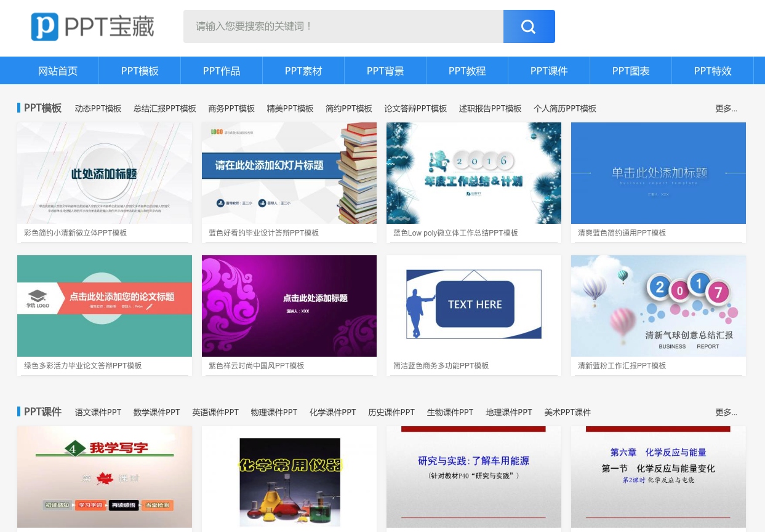Open the solid blue 单击此处添加标题 thumbnail

tap(659, 173)
